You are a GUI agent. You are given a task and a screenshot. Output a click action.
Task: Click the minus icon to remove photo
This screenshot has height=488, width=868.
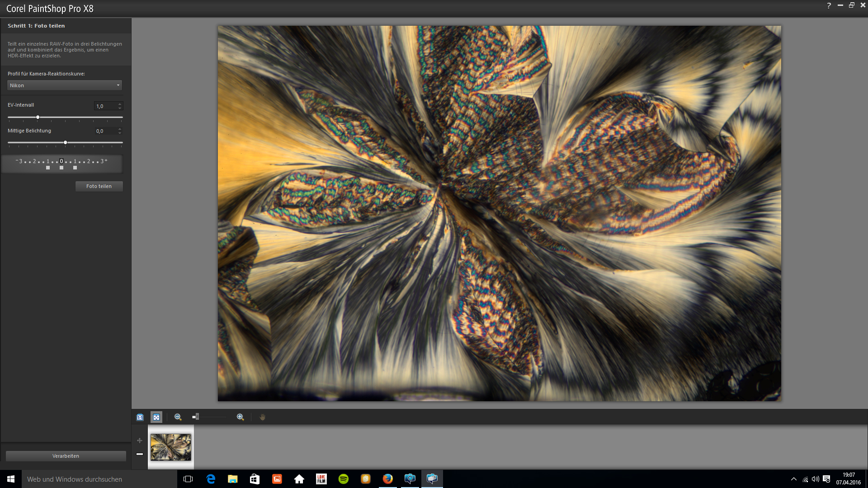[140, 454]
